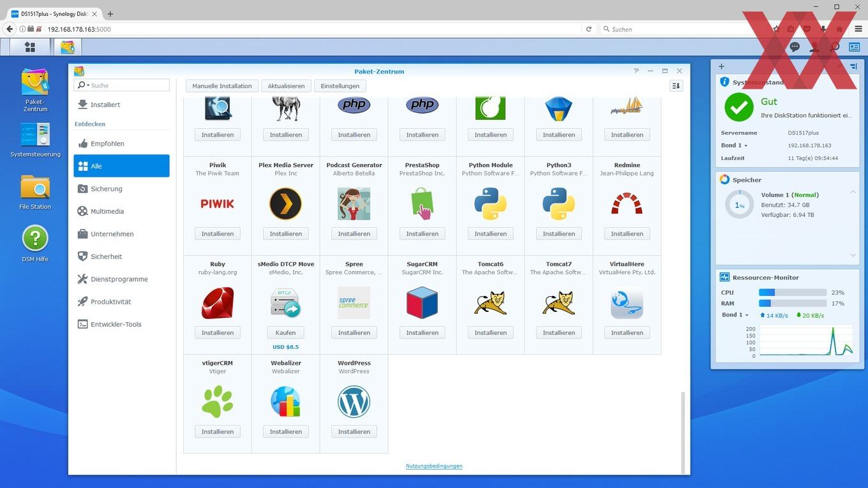Open the Multimedia category
The height and width of the screenshot is (488, 868).
[x=121, y=211]
